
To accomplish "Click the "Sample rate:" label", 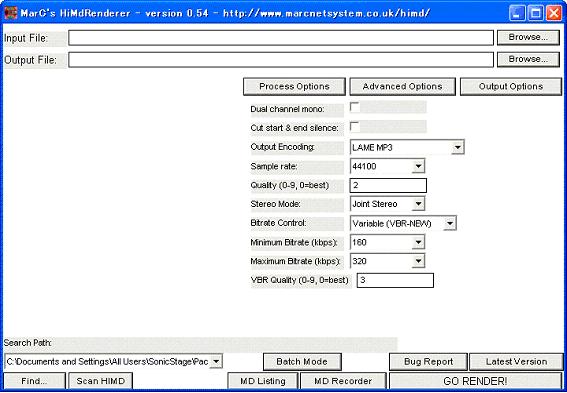I will pos(274,166).
